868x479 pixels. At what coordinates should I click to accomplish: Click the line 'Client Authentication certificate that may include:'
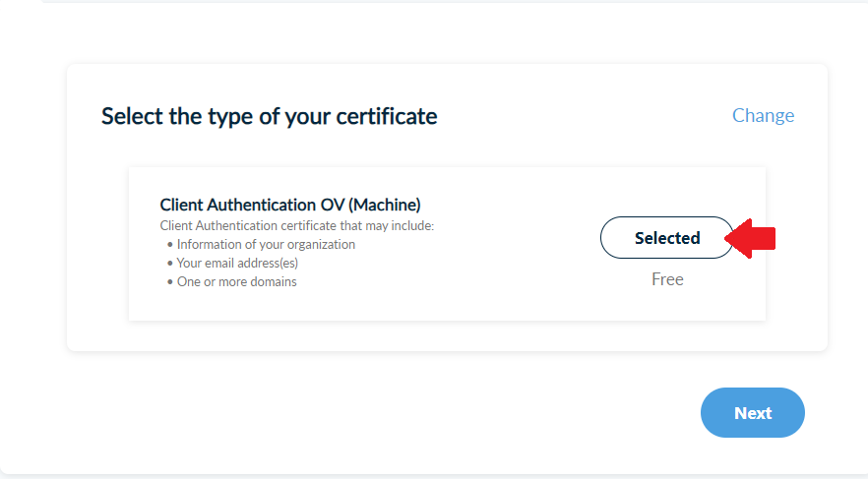[297, 225]
